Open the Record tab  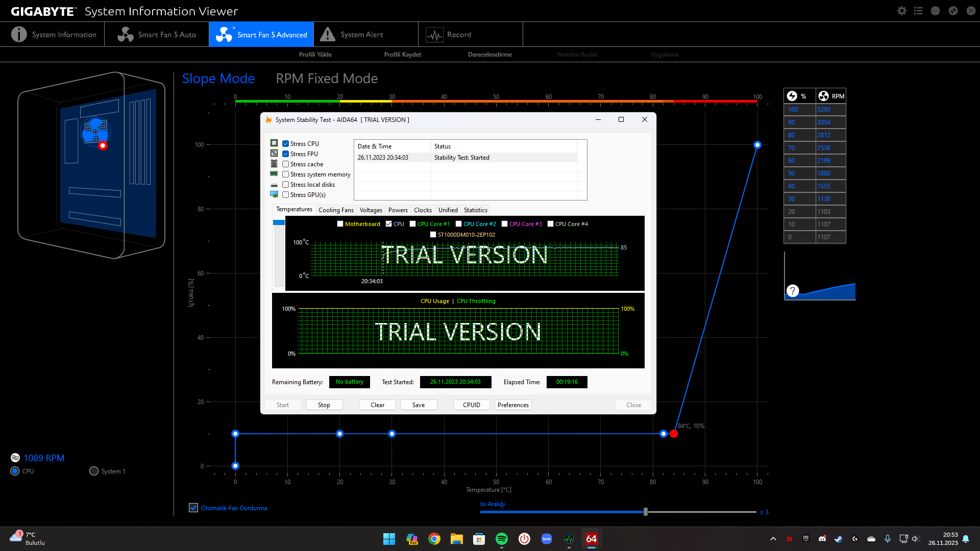[x=471, y=34]
